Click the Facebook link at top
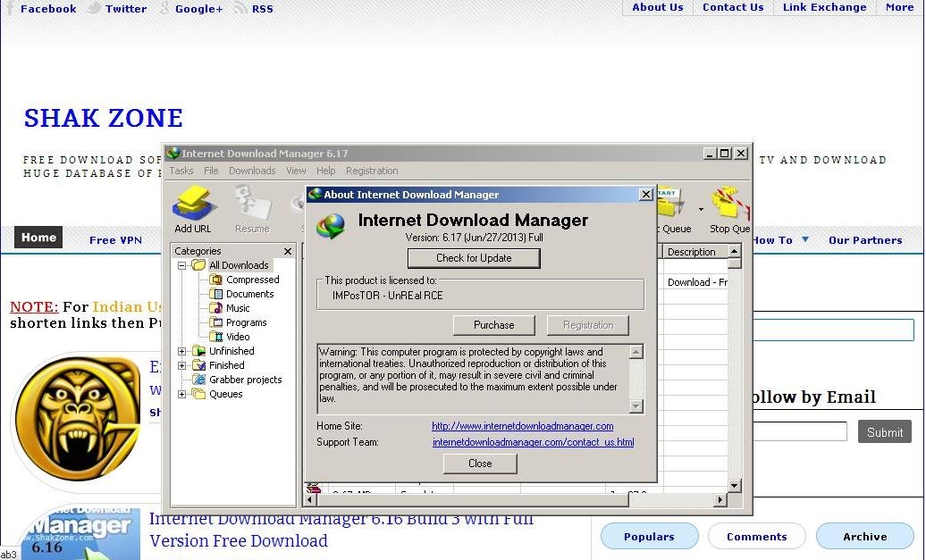Image resolution: width=926 pixels, height=560 pixels. point(48,9)
